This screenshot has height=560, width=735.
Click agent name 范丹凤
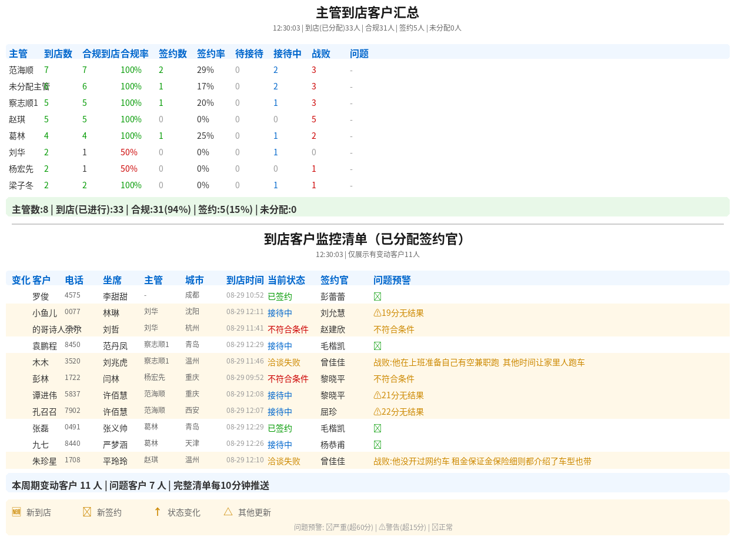click(115, 346)
